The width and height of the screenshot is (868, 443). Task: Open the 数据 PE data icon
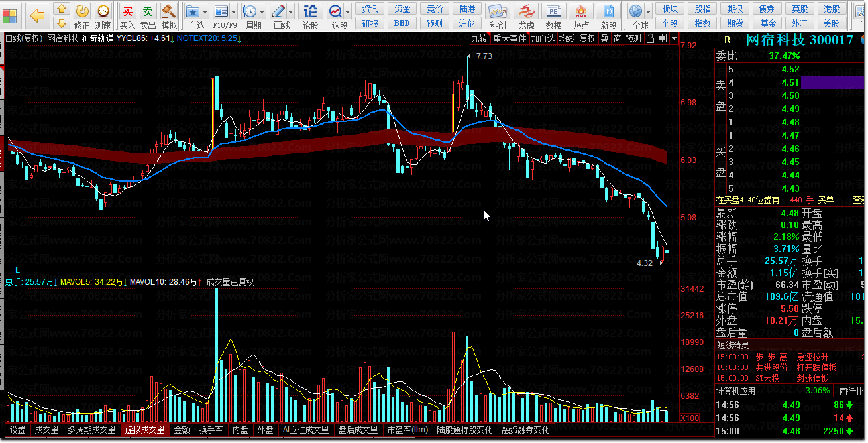[x=553, y=16]
